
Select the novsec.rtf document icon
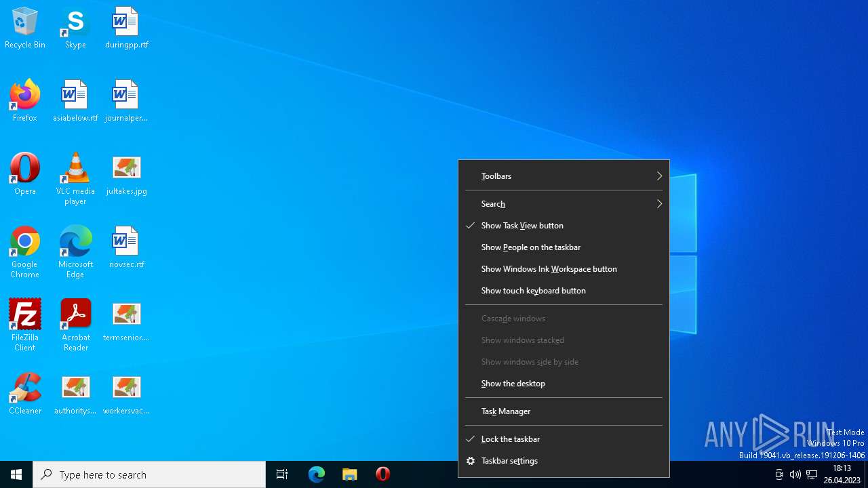127,247
